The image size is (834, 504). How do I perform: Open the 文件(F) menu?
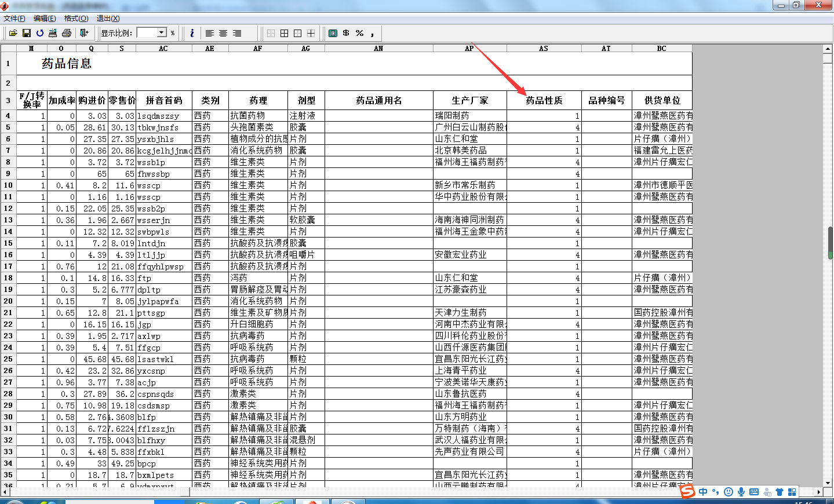coord(14,19)
